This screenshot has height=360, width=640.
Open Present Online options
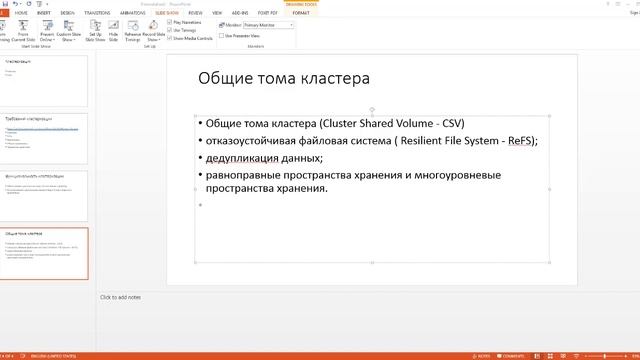pos(47,31)
